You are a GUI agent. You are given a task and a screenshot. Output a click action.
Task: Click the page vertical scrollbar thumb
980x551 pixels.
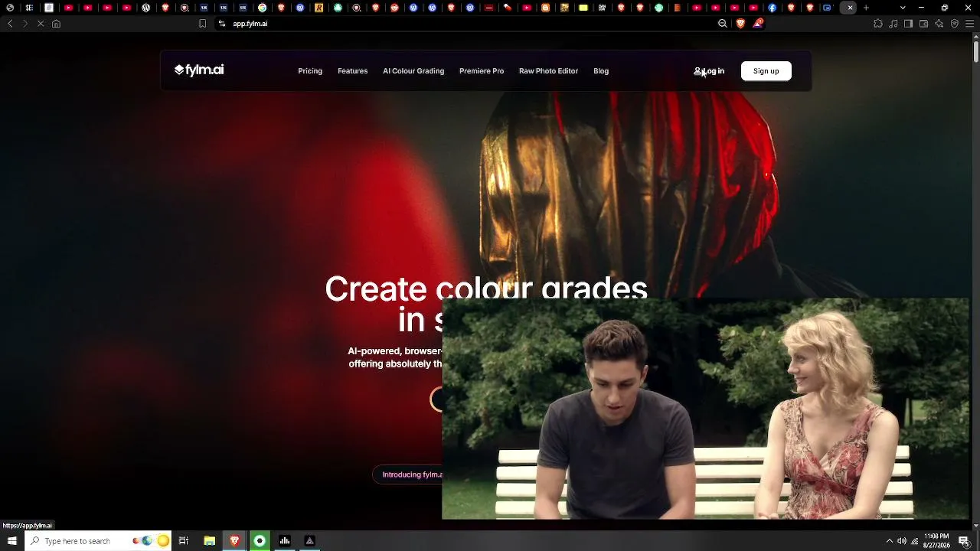pyautogui.click(x=976, y=51)
